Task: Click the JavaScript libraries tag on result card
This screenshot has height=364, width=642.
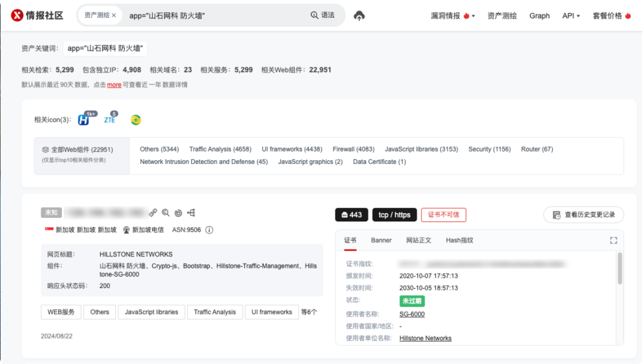Action: pos(152,312)
